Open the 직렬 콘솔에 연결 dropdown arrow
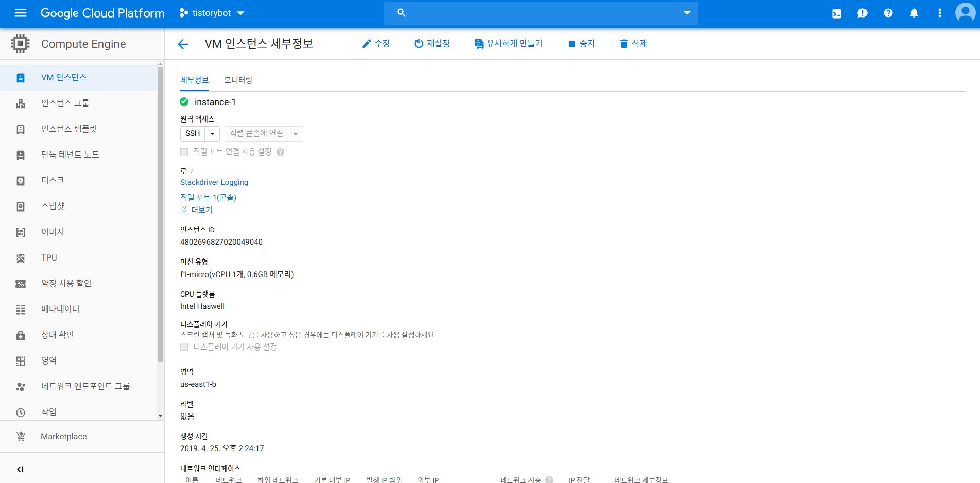This screenshot has height=483, width=980. (296, 134)
